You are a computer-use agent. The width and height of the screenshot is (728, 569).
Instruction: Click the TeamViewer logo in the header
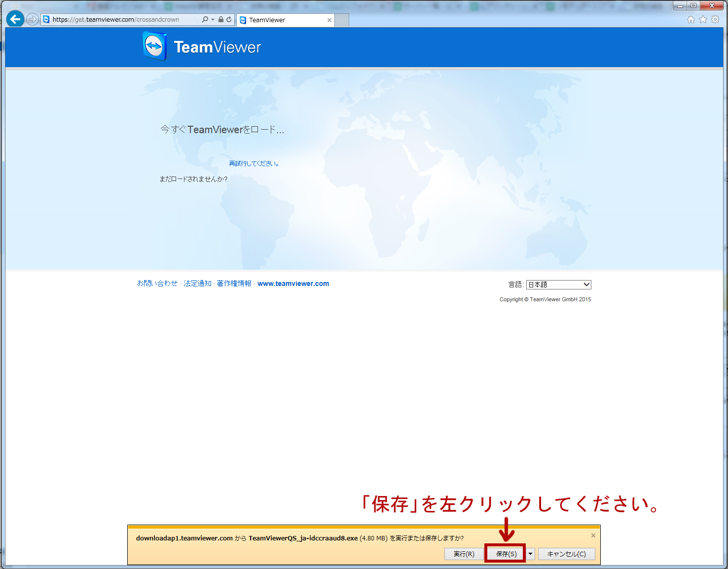[x=202, y=46]
